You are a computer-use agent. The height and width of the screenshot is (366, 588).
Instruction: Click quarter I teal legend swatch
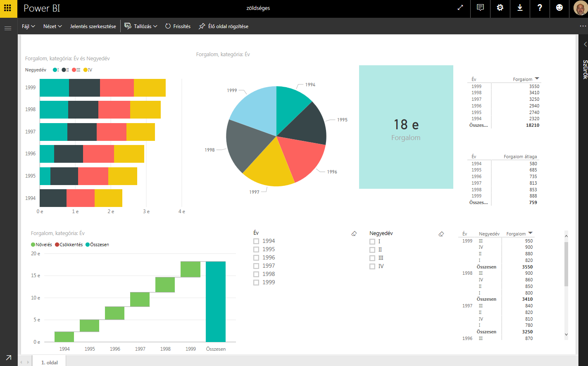[x=55, y=70]
